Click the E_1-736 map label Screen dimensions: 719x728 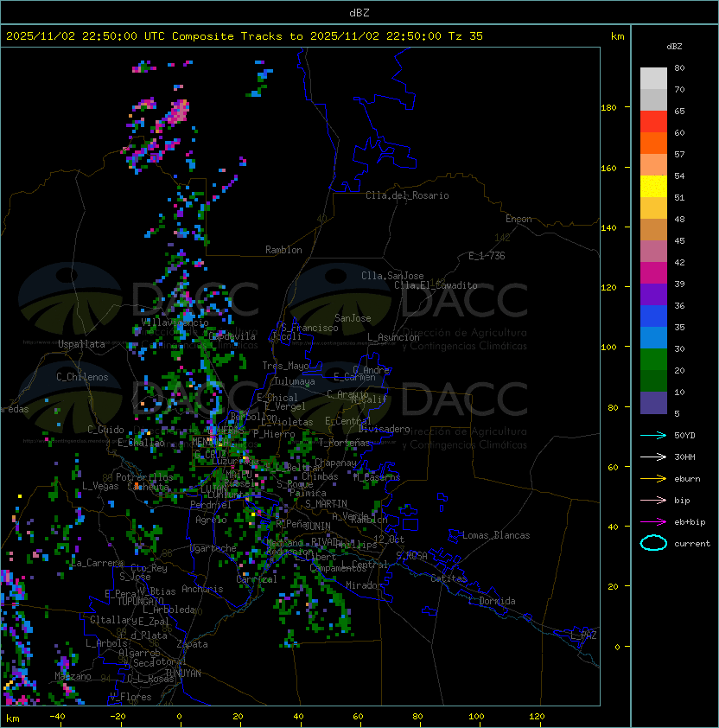pos(487,256)
